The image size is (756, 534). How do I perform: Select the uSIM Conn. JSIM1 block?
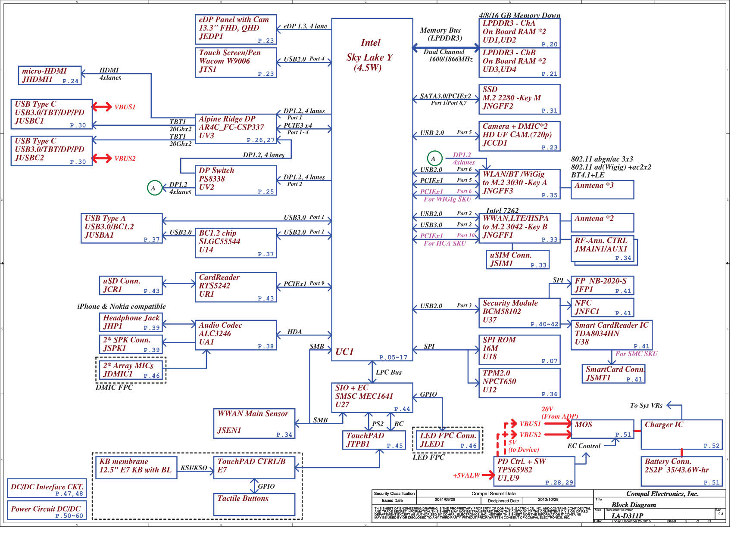(518, 260)
